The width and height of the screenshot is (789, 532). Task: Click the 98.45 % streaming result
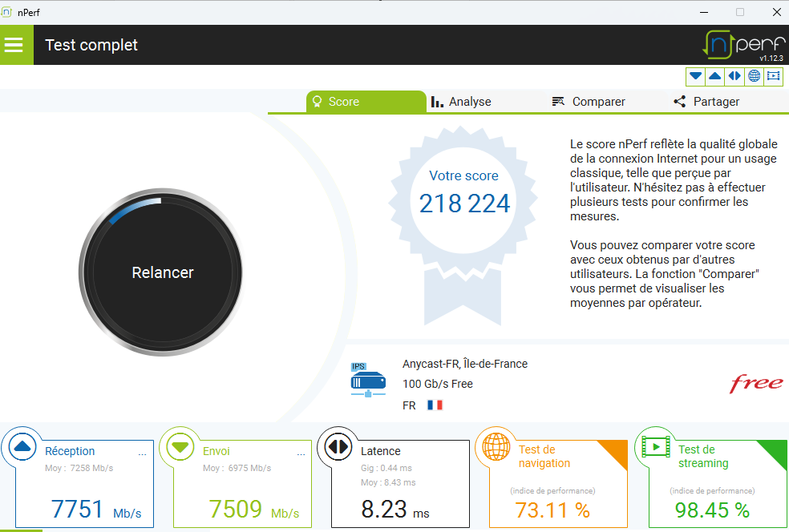point(712,510)
